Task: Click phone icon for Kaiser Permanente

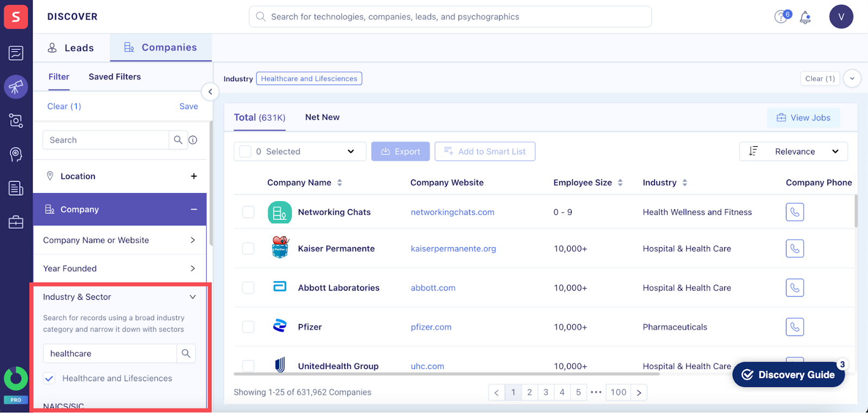Action: pos(795,248)
